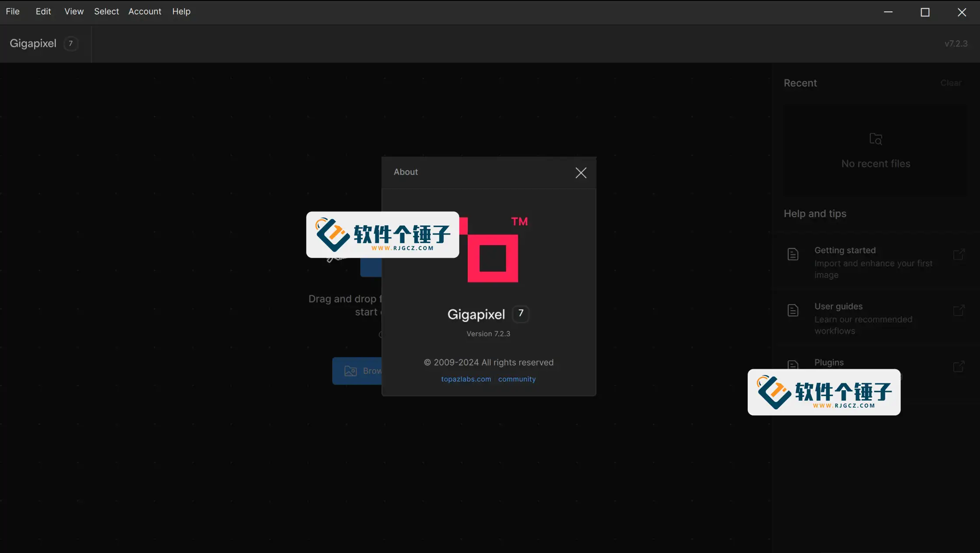The image size is (980, 553).
Task: Open Plugins external link icon
Action: [959, 366]
